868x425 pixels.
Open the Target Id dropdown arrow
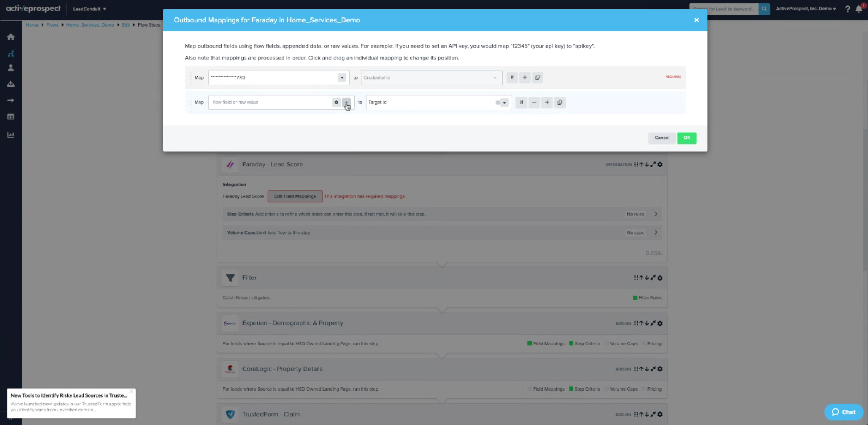(504, 102)
